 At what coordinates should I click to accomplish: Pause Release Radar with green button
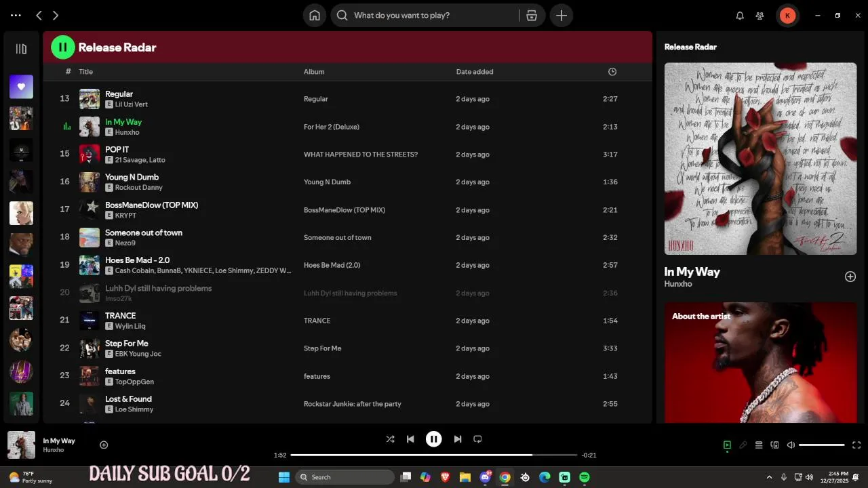point(63,47)
